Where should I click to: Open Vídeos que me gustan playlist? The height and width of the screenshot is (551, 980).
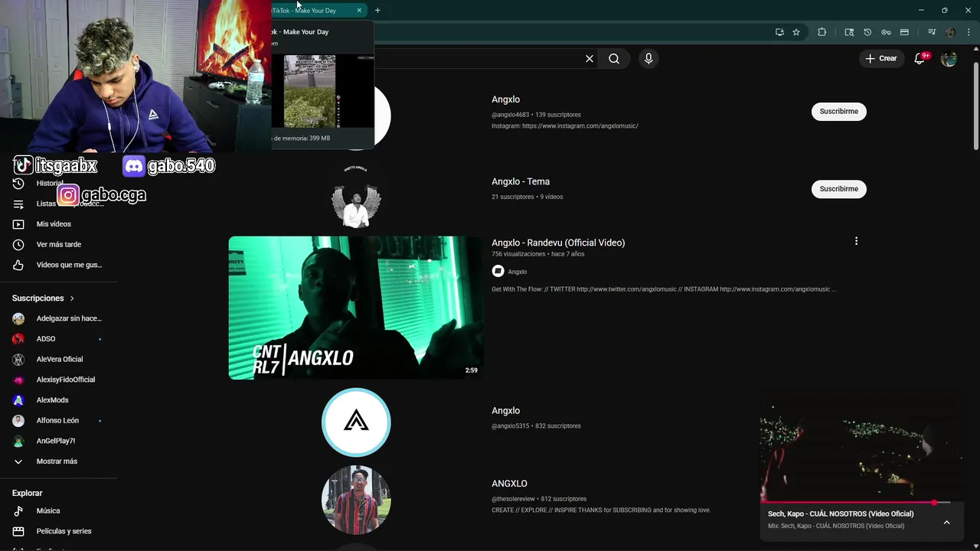[69, 265]
